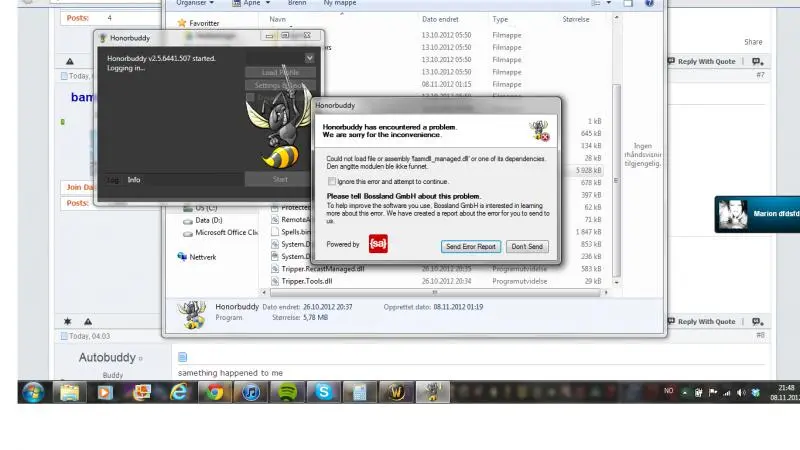
Task: Open the Calculator taskbar icon
Action: pos(360,392)
